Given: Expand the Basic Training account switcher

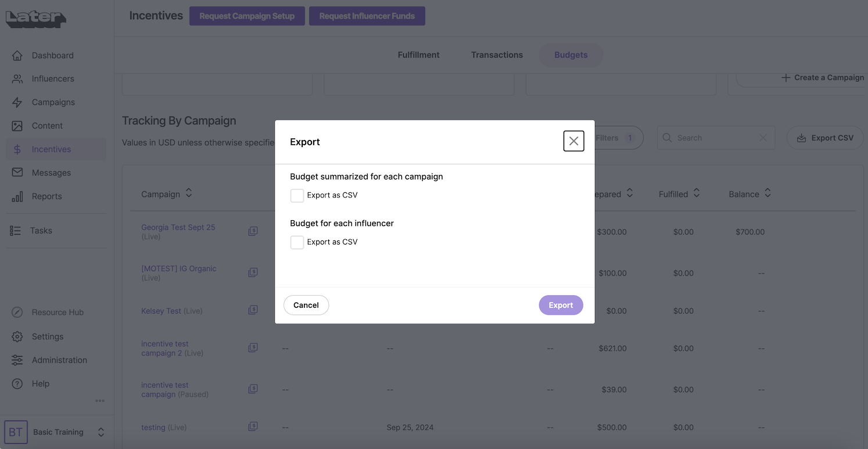Looking at the screenshot, I should click(x=101, y=432).
